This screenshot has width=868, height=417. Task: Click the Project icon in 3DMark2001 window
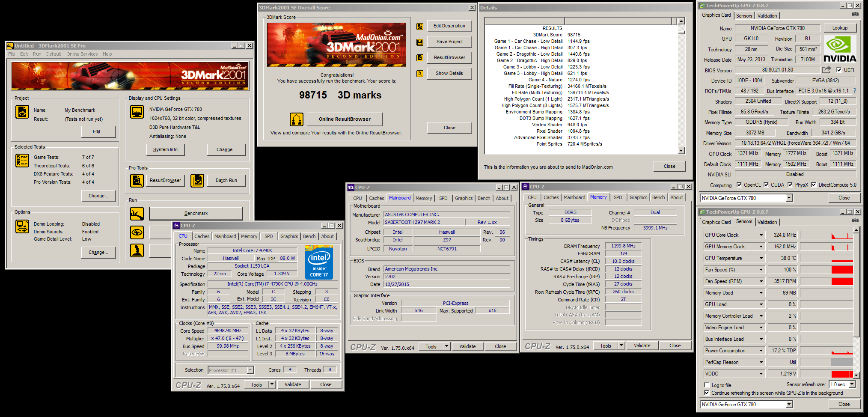[22, 112]
